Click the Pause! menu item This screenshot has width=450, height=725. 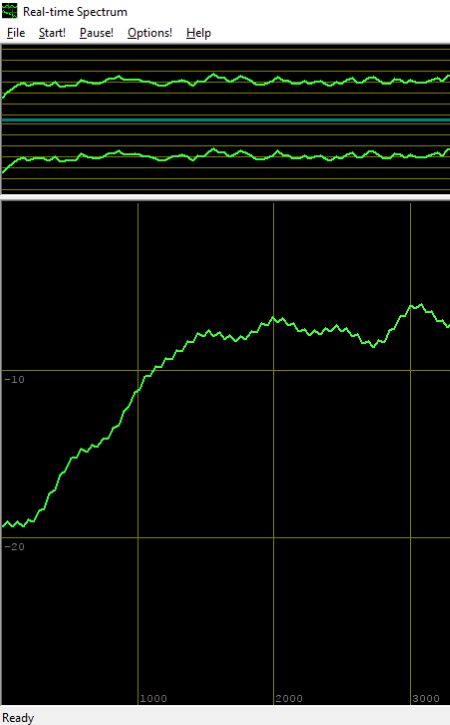(96, 33)
